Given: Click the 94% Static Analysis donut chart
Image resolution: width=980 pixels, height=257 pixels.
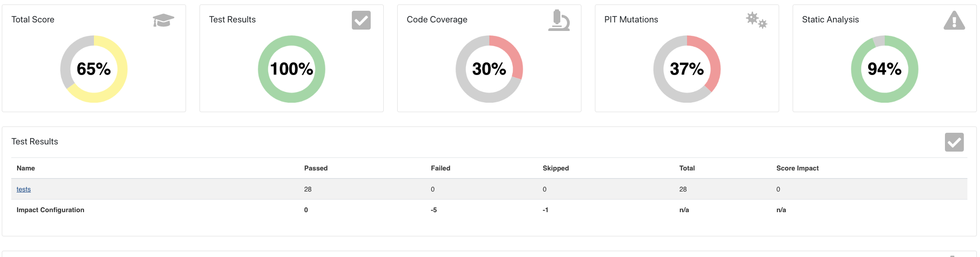Looking at the screenshot, I should (885, 69).
